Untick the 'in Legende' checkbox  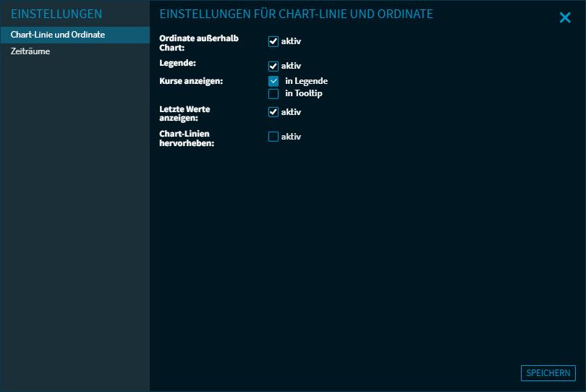tap(273, 81)
